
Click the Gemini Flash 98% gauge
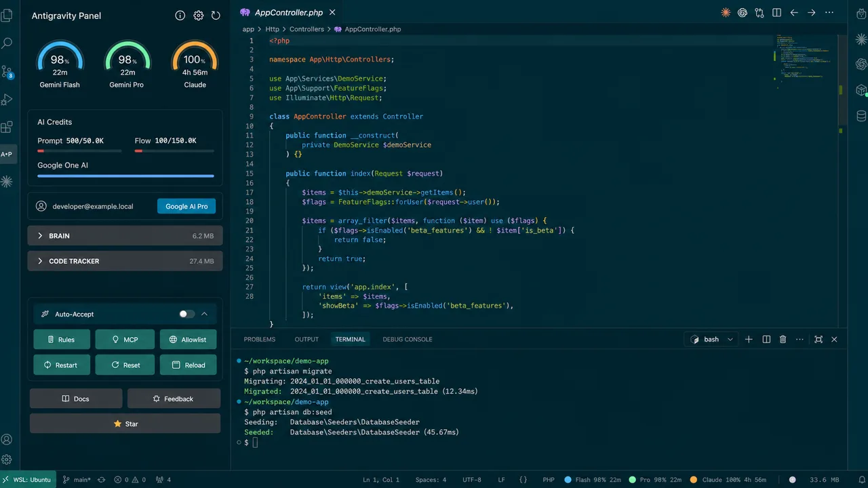click(x=60, y=65)
